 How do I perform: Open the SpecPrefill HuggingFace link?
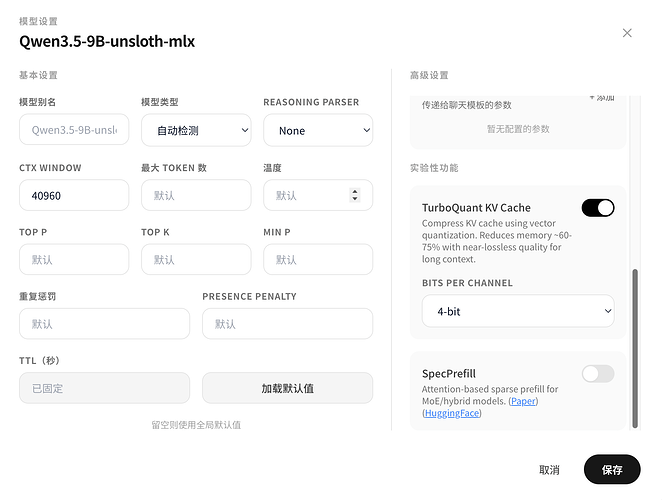[x=452, y=413]
